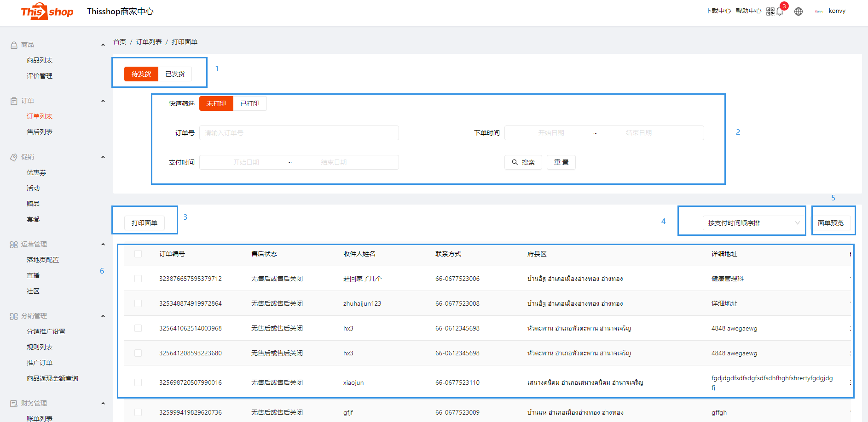Open 售后列表 in the sidebar

pyautogui.click(x=40, y=132)
